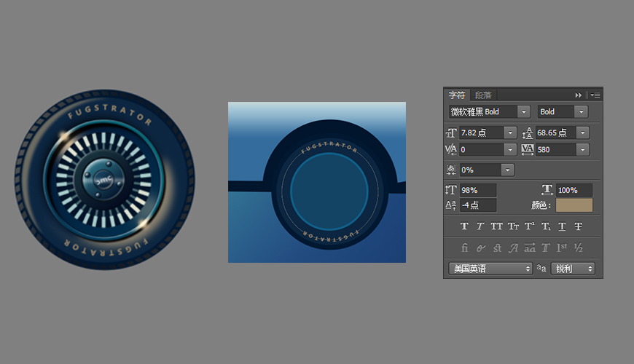Click the tracking field showing 580

[x=556, y=149]
